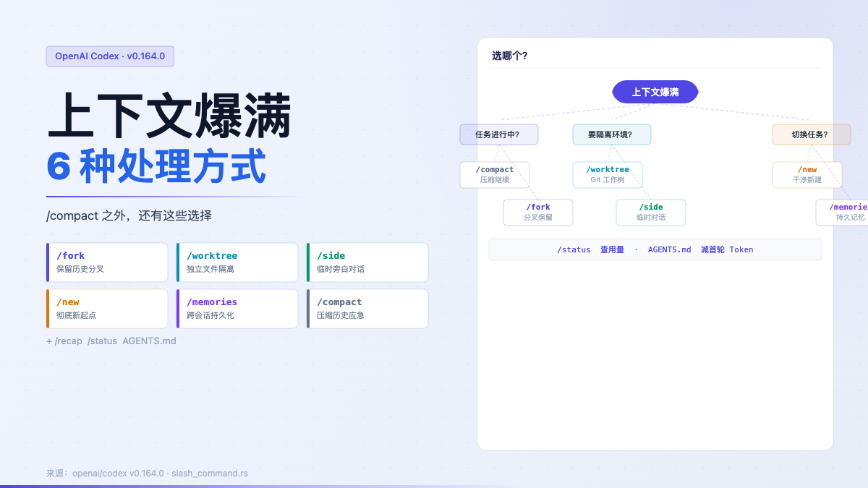This screenshot has height=488, width=868.
Task: Open the /side 临时旁白对话 card
Action: click(x=367, y=262)
